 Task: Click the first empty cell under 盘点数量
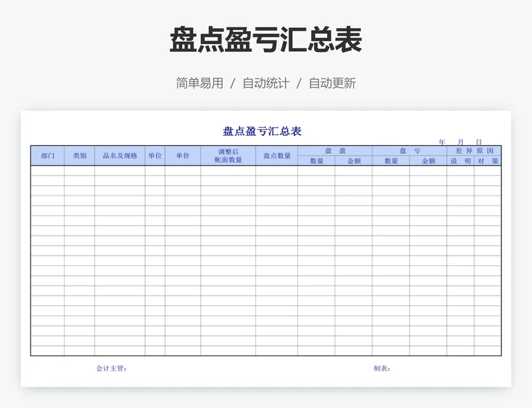pos(277,171)
